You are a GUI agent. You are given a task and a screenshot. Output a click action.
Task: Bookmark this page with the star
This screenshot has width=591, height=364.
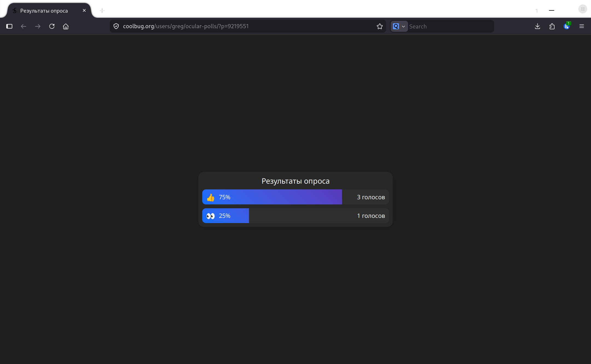point(379,26)
